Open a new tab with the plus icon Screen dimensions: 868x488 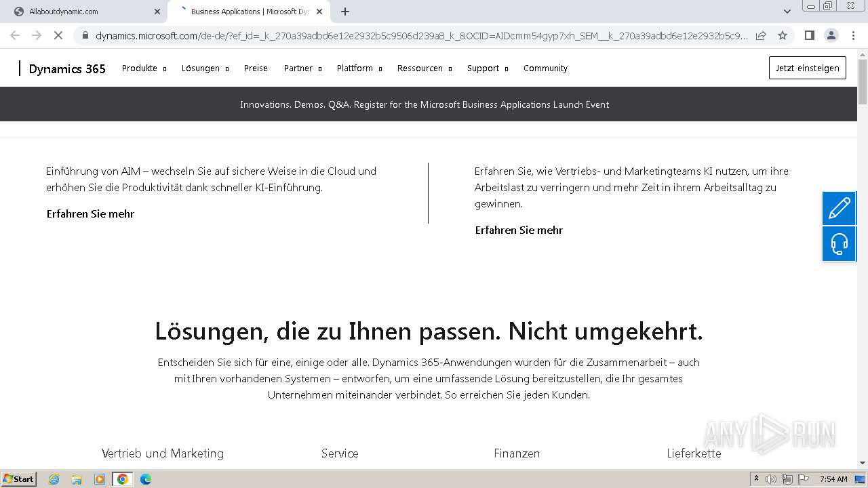tap(345, 12)
